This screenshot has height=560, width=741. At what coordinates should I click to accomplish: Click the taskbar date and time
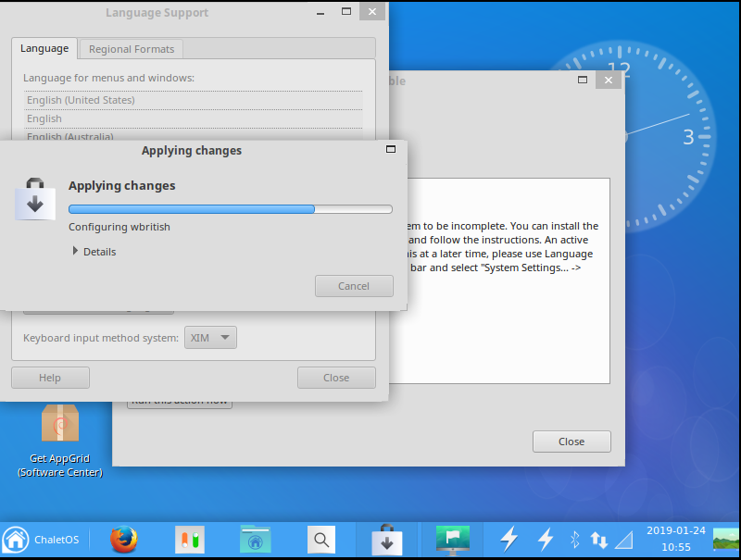676,540
